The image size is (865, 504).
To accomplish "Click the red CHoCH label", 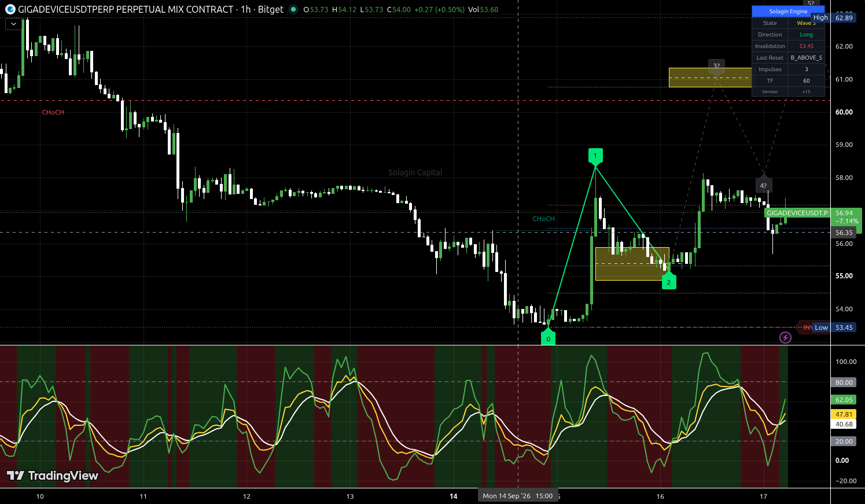I will (x=53, y=112).
